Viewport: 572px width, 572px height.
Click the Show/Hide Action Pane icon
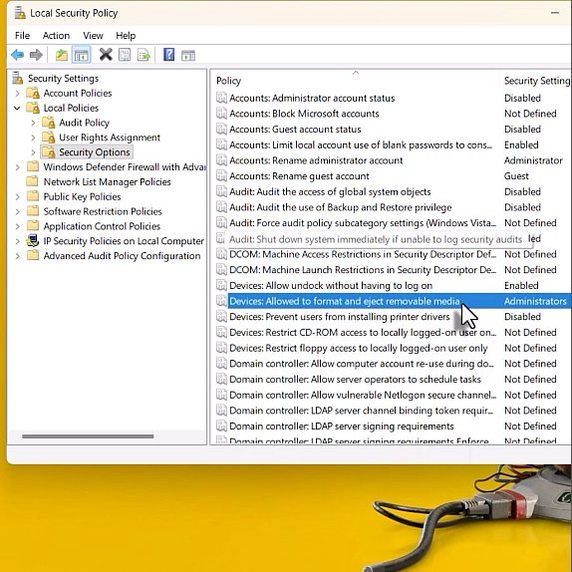pyautogui.click(x=188, y=55)
